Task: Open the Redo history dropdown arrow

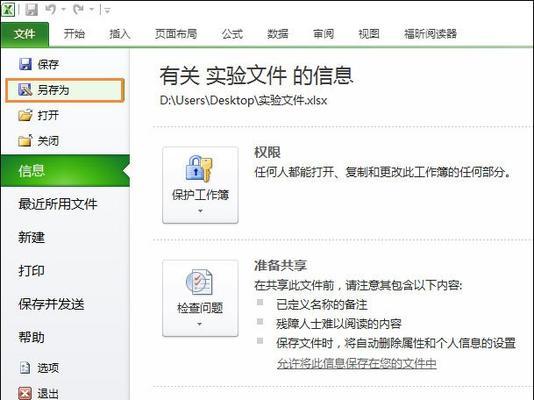Action: click(x=92, y=10)
